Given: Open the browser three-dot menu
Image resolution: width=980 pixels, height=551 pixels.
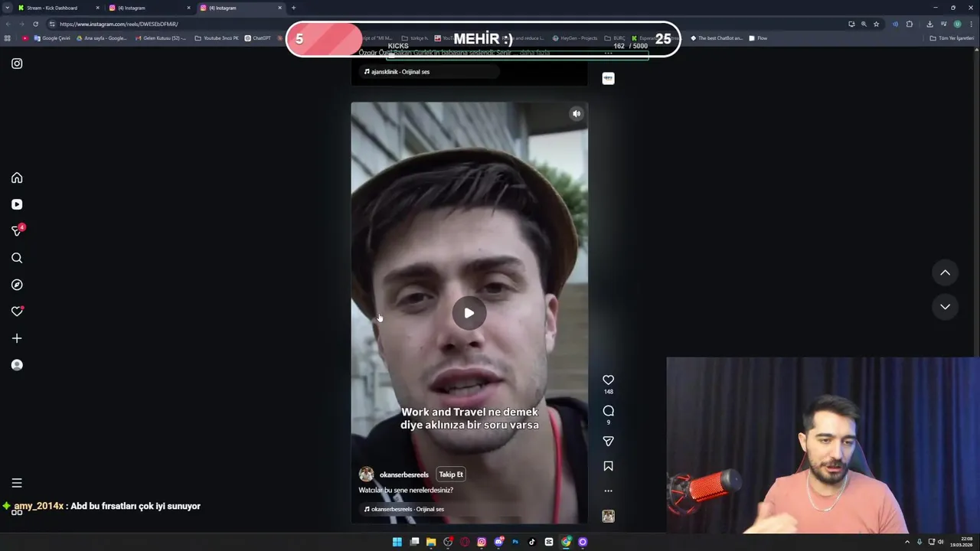Looking at the screenshot, I should pos(971,24).
